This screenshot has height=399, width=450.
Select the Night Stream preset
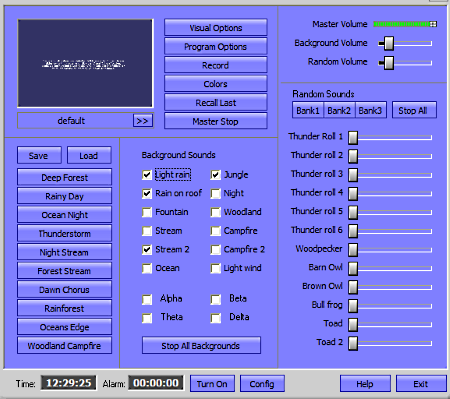tap(64, 252)
